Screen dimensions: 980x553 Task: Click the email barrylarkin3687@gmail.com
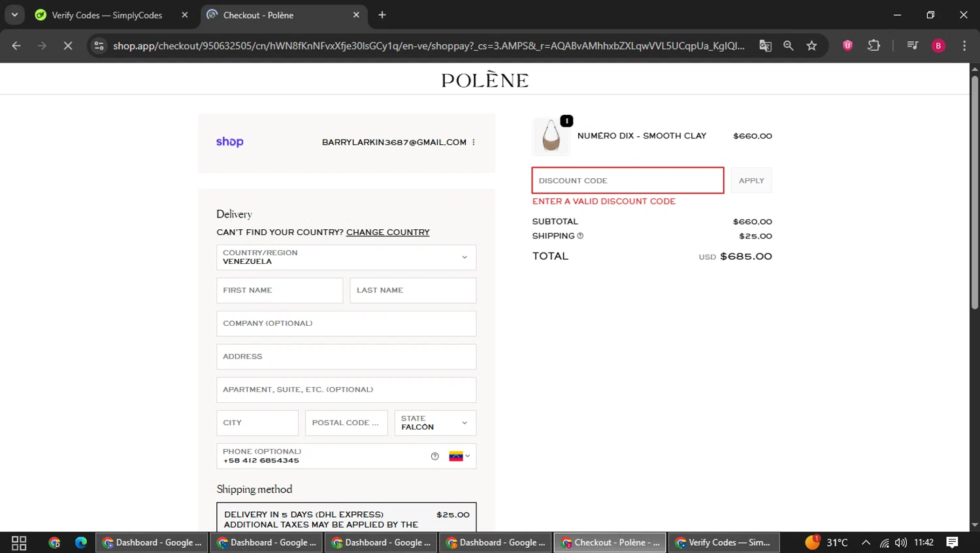394,142
